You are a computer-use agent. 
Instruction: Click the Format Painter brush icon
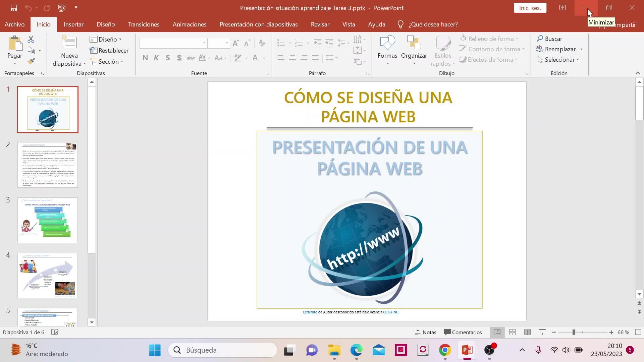pyautogui.click(x=31, y=61)
